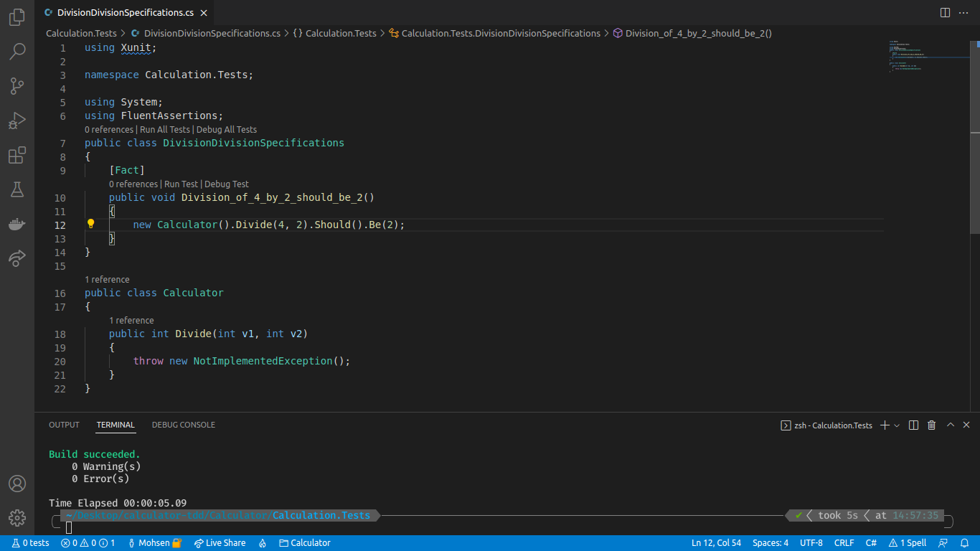Split the terminal pane
980x551 pixels.
913,425
